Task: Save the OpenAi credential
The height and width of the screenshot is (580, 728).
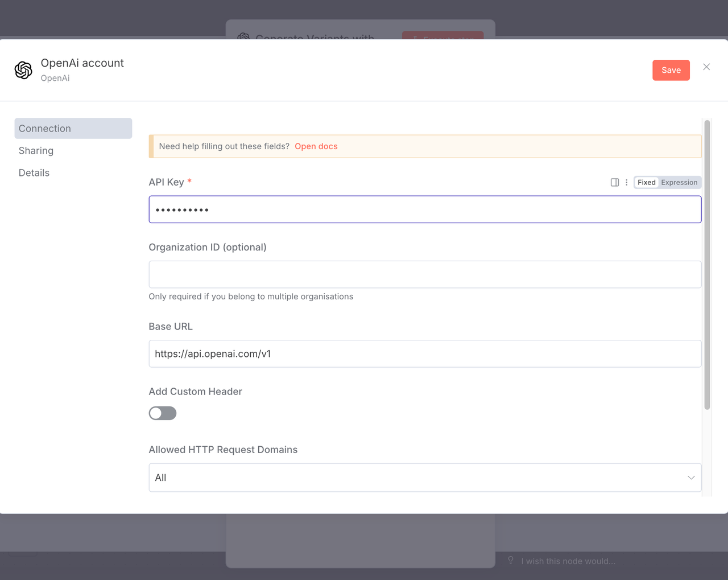Action: click(x=671, y=70)
